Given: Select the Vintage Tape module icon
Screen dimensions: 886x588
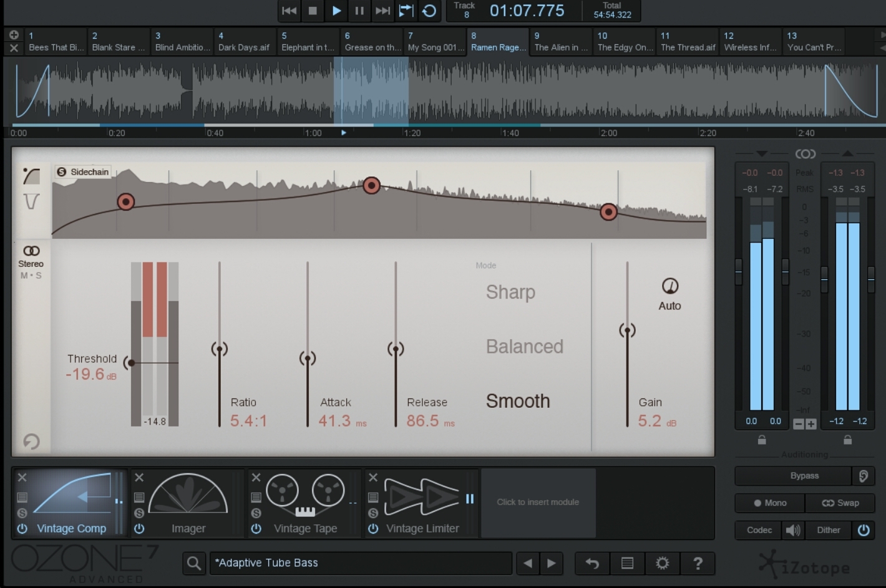Looking at the screenshot, I should [305, 494].
